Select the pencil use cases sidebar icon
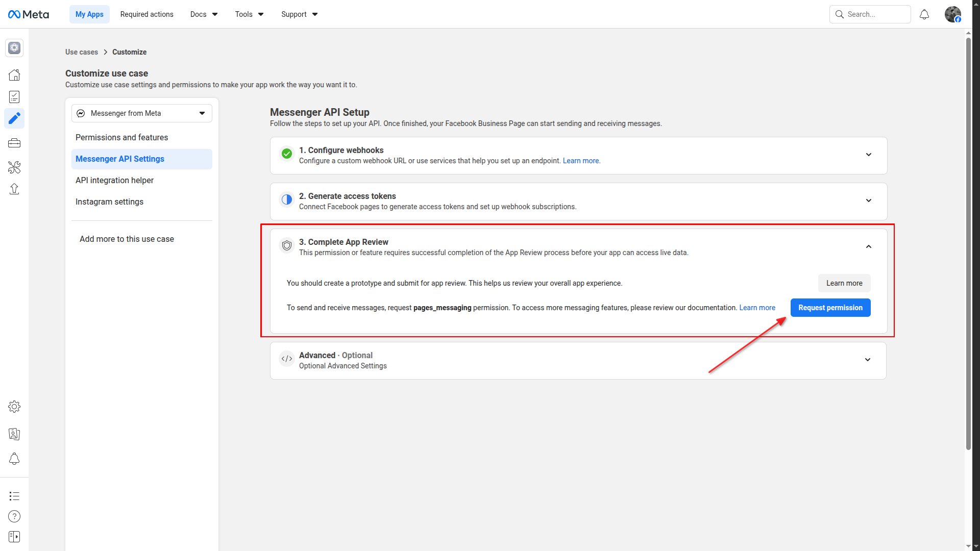980x551 pixels. click(x=14, y=118)
